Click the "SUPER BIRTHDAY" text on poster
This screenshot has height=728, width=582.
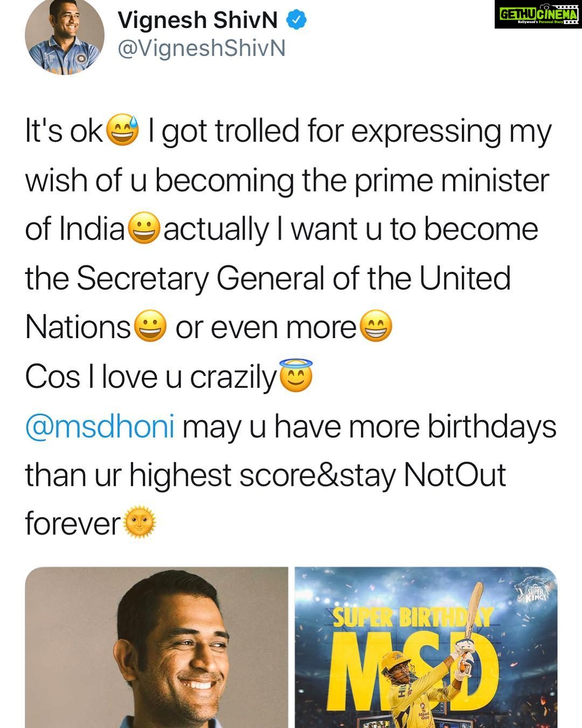coord(413,617)
